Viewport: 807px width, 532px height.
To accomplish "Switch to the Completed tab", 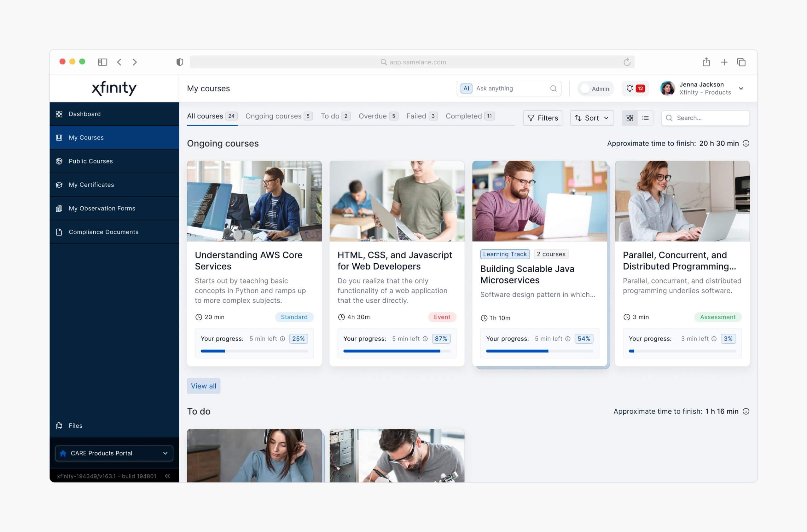I will pyautogui.click(x=470, y=116).
